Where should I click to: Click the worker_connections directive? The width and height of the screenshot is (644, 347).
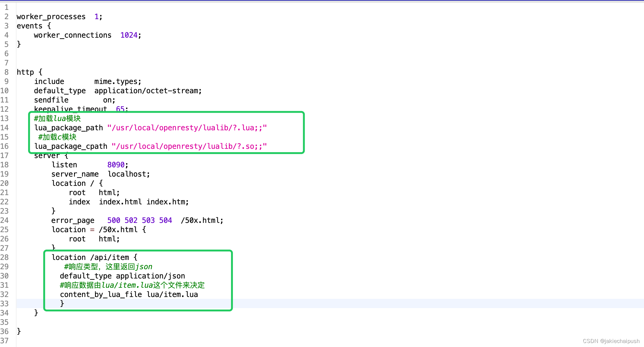pos(72,35)
